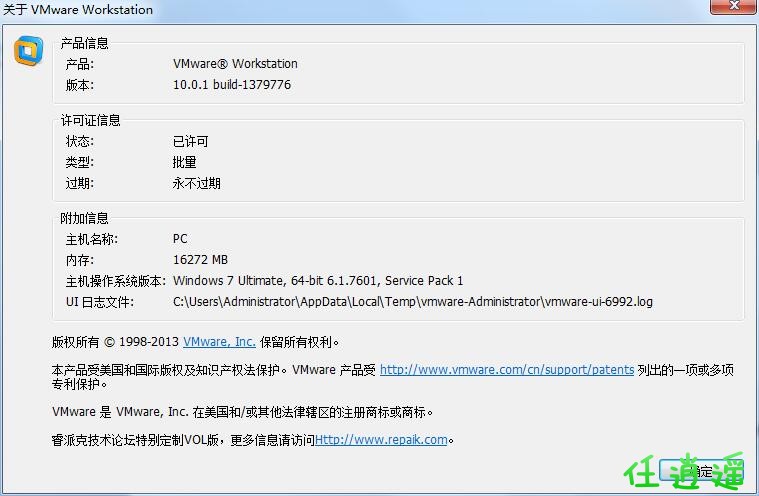
Task: Click the product name VMware® Workstation
Action: [235, 64]
